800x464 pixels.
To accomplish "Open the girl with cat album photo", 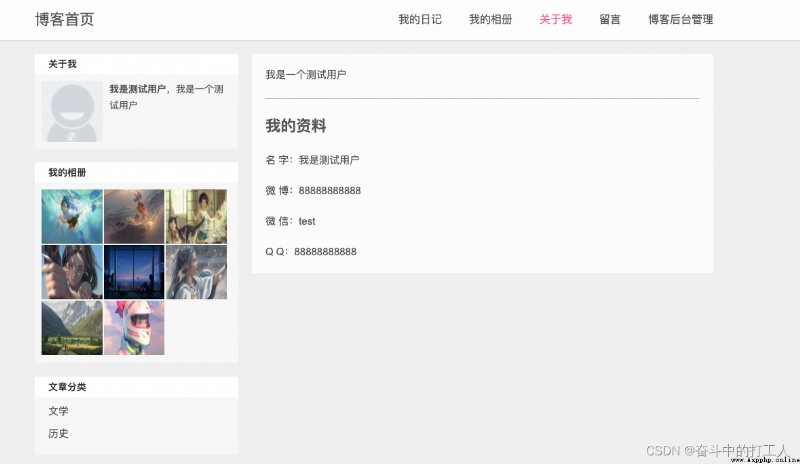I will 196,216.
